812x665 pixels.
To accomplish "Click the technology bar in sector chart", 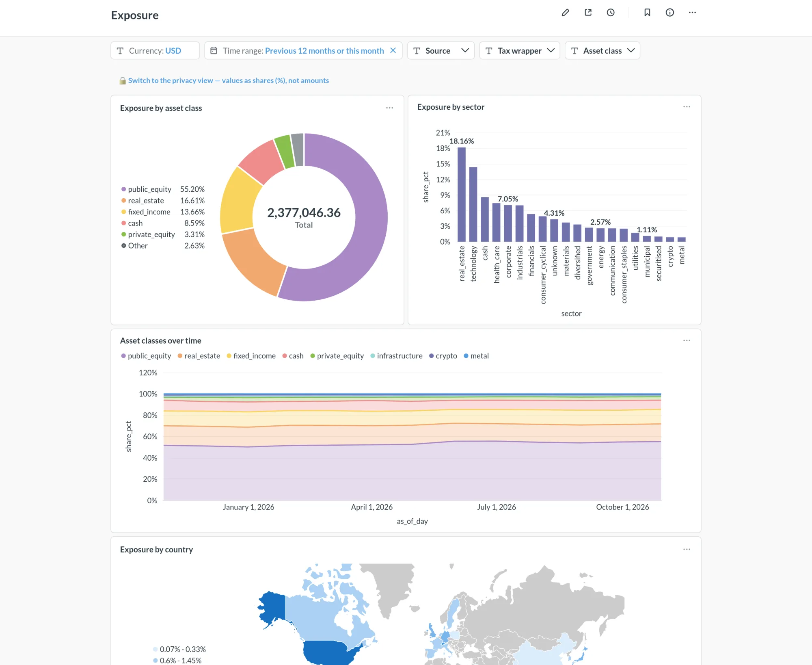I will [473, 204].
